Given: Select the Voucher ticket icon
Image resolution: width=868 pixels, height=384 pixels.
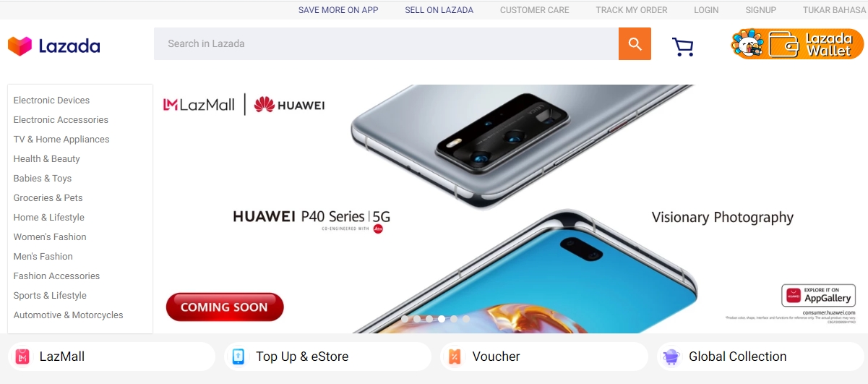Looking at the screenshot, I should point(455,357).
